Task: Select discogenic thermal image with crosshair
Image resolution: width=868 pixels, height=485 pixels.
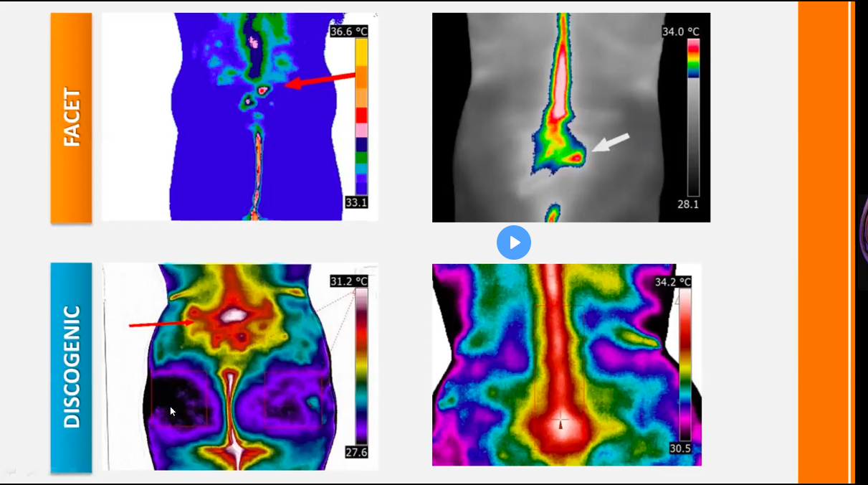Action: click(567, 364)
